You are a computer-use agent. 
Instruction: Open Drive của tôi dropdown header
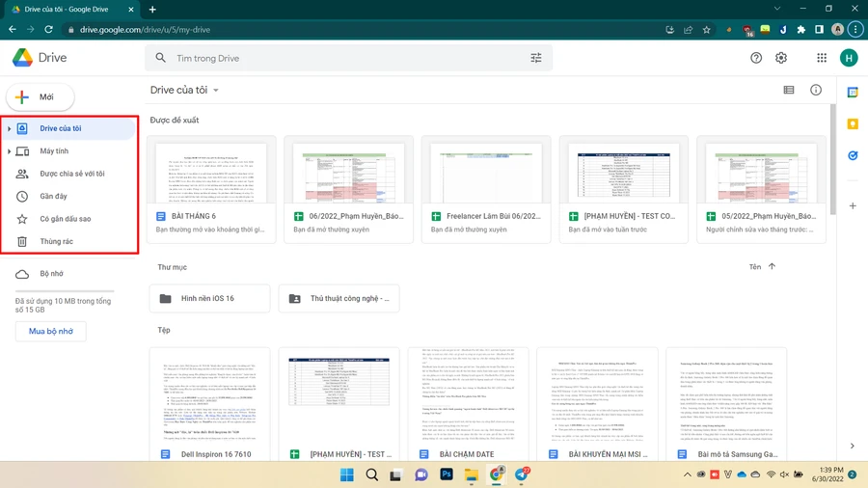[x=184, y=91]
